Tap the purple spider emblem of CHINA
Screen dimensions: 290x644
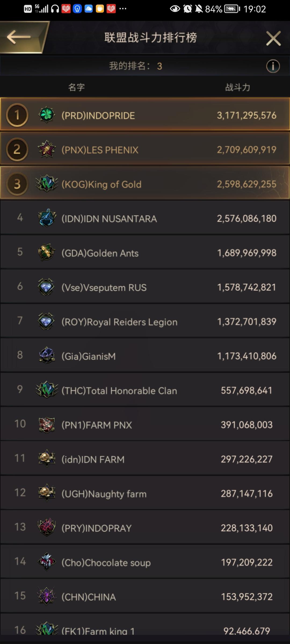click(x=47, y=596)
